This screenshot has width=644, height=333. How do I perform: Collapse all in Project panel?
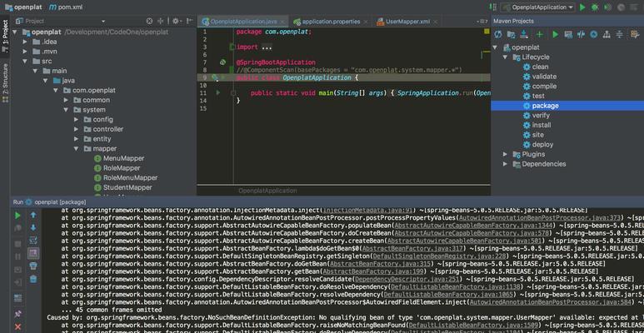161,21
